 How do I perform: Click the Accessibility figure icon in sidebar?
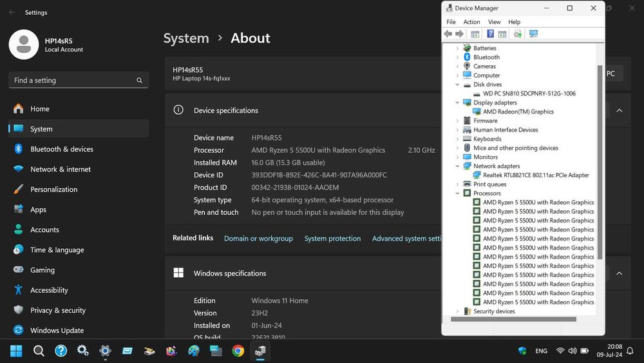tap(19, 290)
